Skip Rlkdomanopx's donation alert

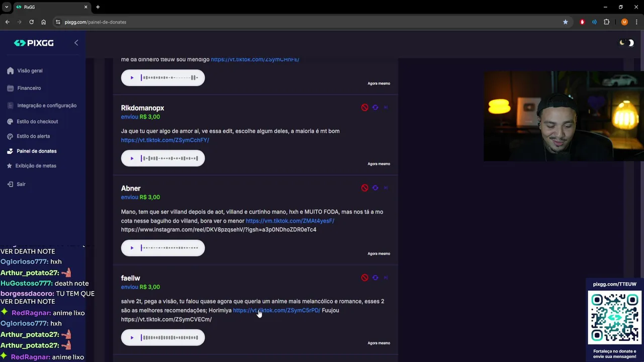click(386, 108)
